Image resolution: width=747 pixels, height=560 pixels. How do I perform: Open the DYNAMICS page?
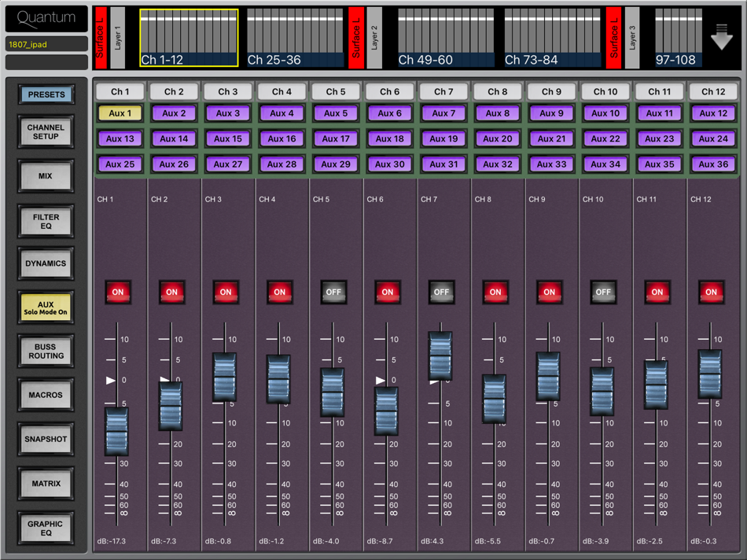(x=46, y=263)
